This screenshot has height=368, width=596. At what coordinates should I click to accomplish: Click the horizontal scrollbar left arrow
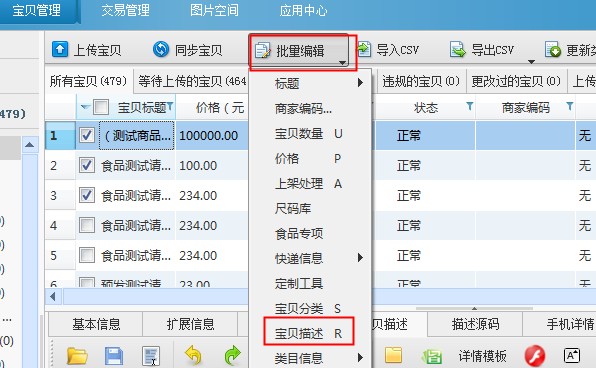[x=53, y=297]
